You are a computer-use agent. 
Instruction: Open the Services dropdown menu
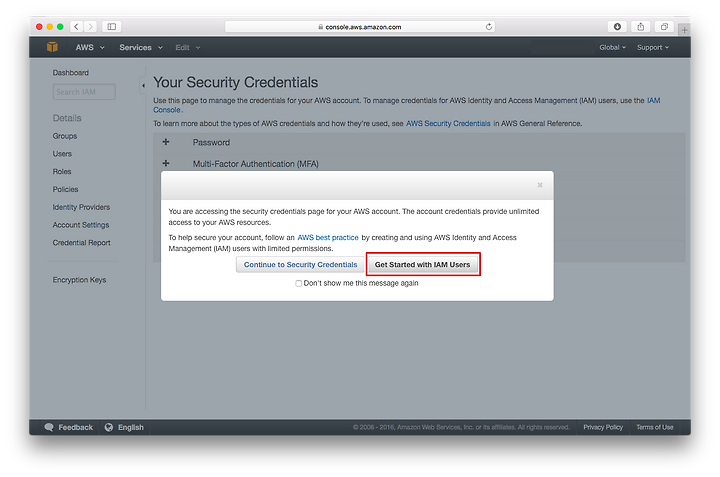pos(141,47)
